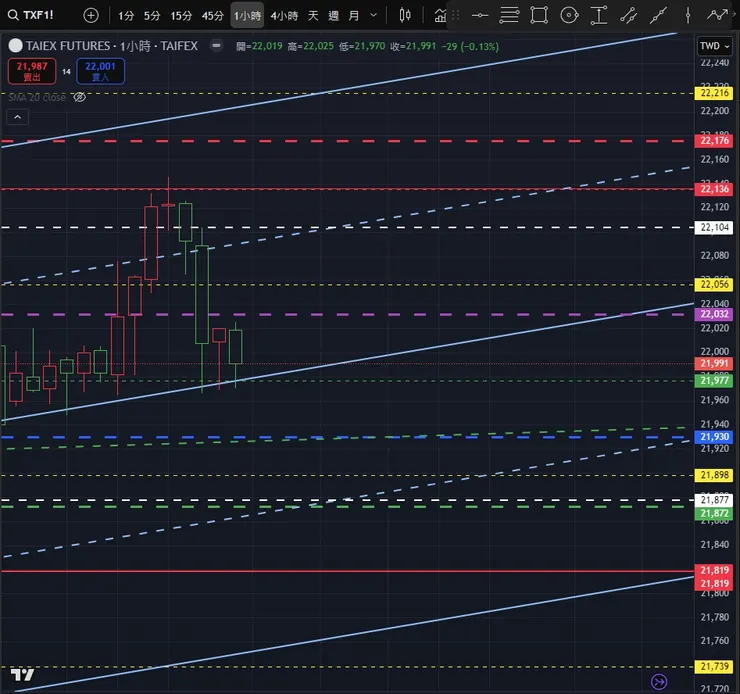Select the green 21,977 price label
This screenshot has width=740, height=694.
coord(714,381)
